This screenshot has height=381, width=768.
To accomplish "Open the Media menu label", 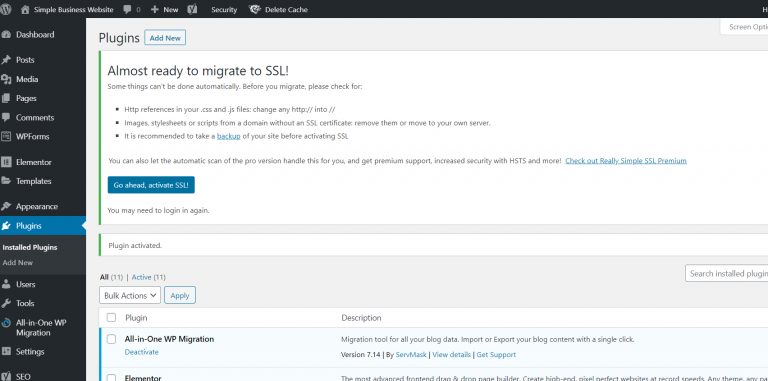I will 27,79.
